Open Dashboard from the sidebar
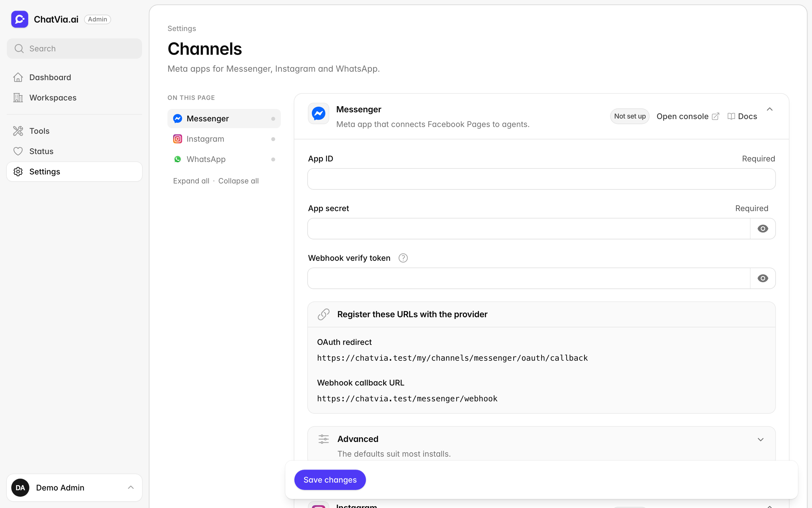Screen dimensions: 812x508 [74, 77]
